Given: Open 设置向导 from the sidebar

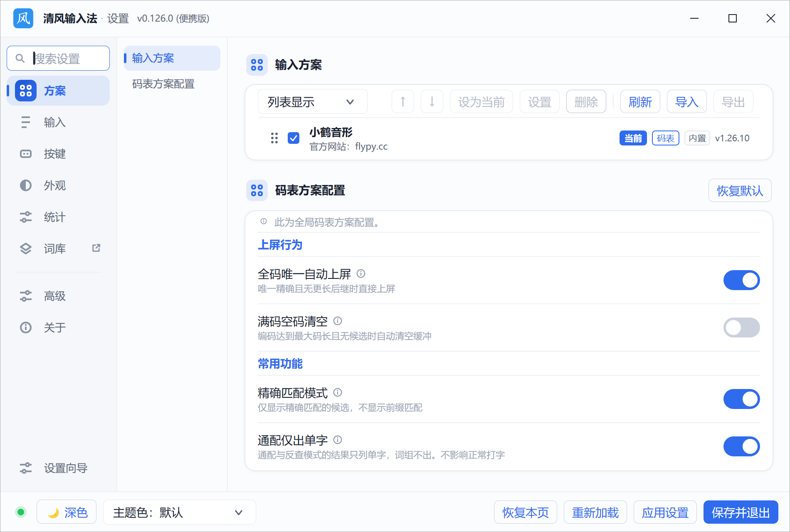Looking at the screenshot, I should (58, 468).
